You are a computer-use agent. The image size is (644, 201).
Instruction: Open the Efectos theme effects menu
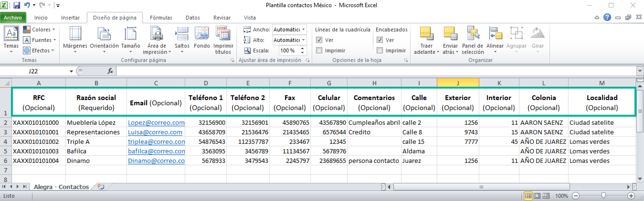(39, 50)
